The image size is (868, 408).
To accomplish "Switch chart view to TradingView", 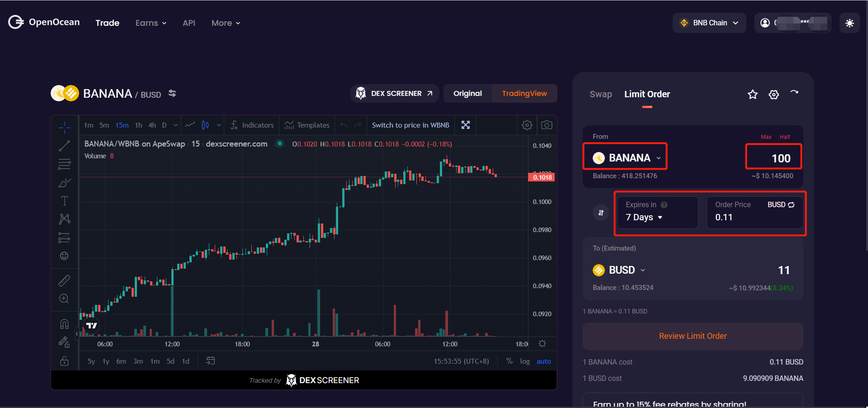I will click(x=524, y=93).
